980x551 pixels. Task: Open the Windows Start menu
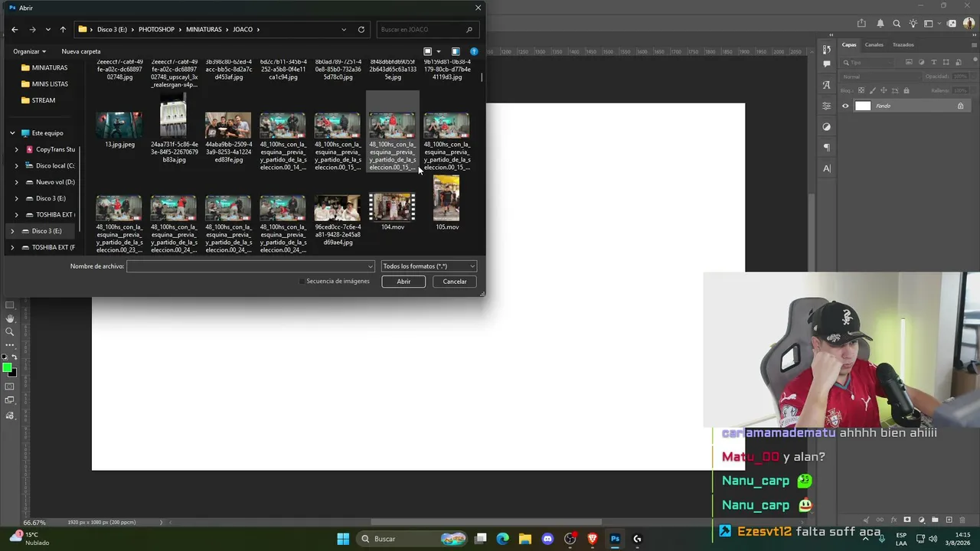coord(343,539)
